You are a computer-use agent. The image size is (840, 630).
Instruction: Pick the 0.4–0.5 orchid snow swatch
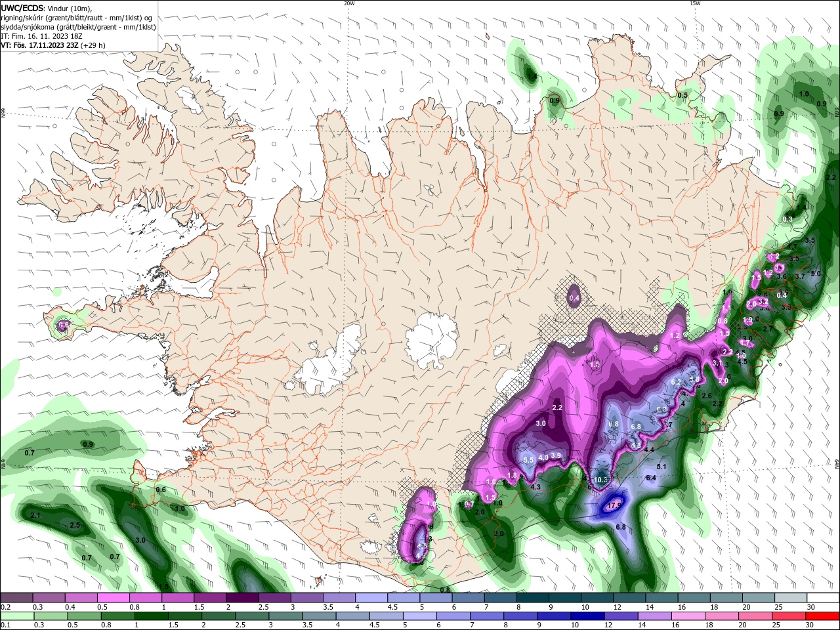click(x=81, y=598)
